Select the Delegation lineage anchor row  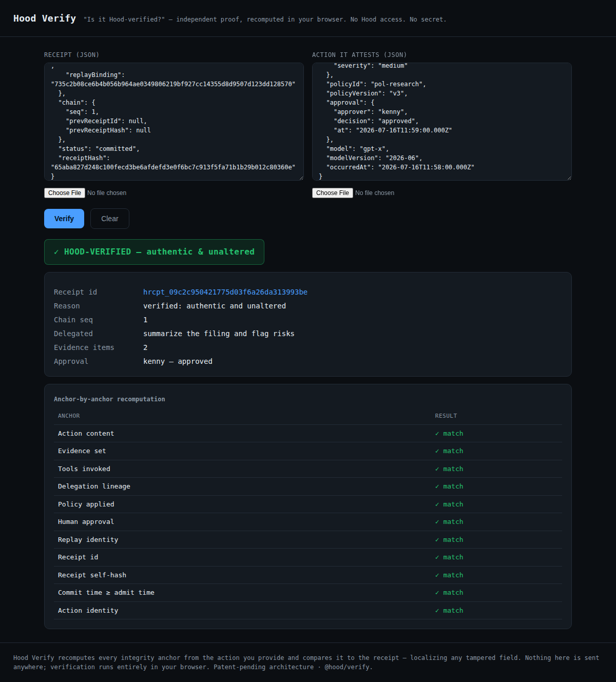click(x=308, y=486)
